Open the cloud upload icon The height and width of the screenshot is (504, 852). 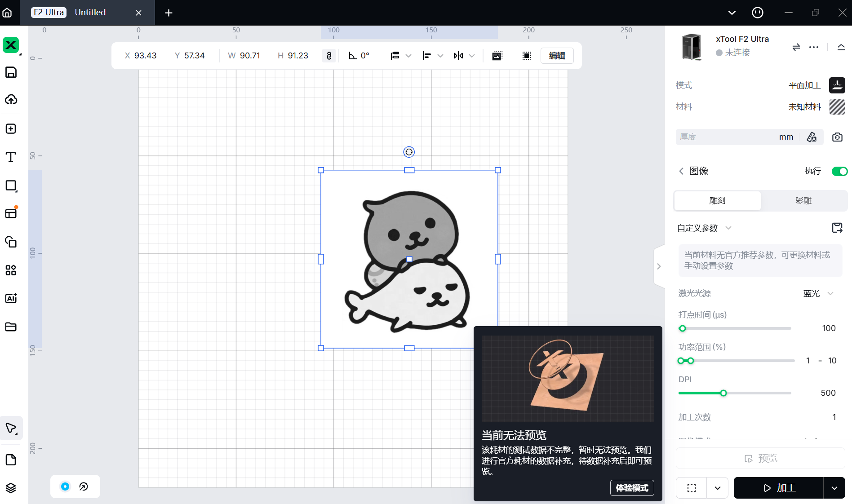pos(11,100)
